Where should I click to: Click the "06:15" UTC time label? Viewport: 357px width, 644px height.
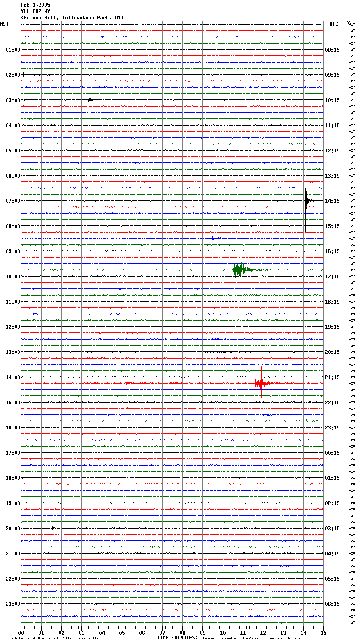[x=332, y=604]
